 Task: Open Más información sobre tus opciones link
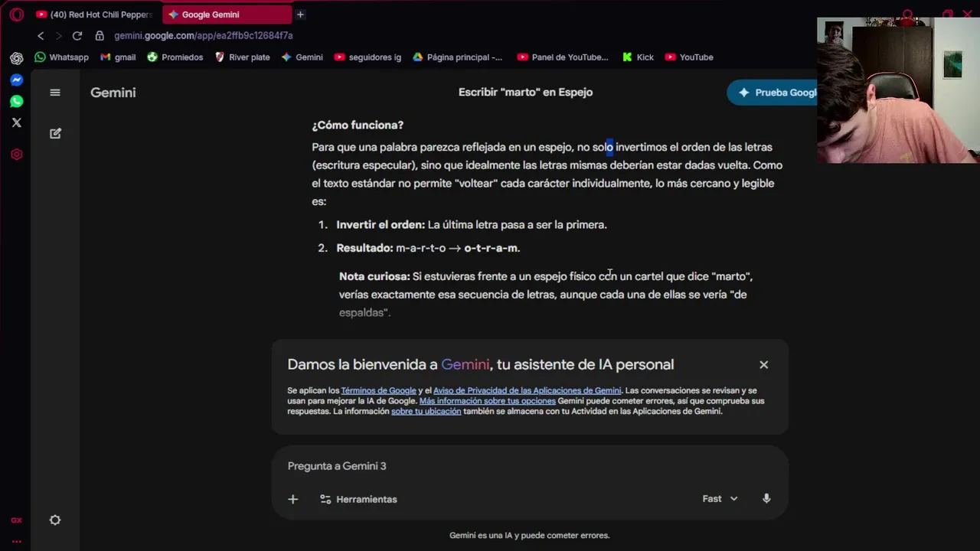point(488,401)
